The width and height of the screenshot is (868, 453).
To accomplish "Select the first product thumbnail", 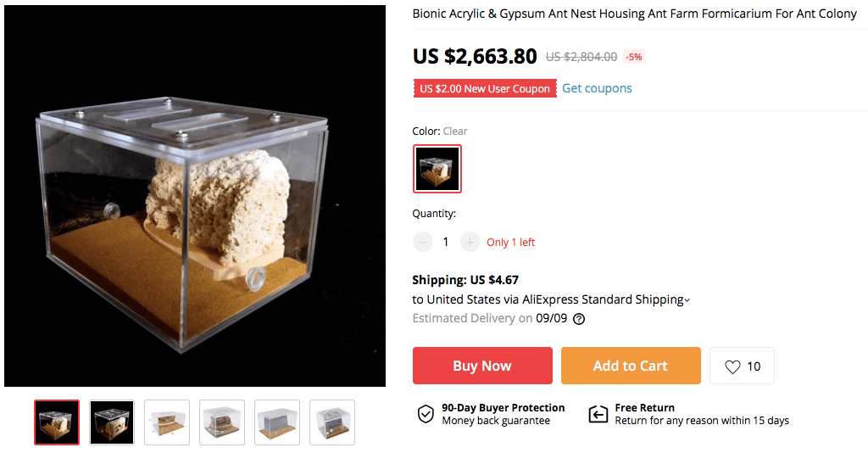I will coord(57,422).
